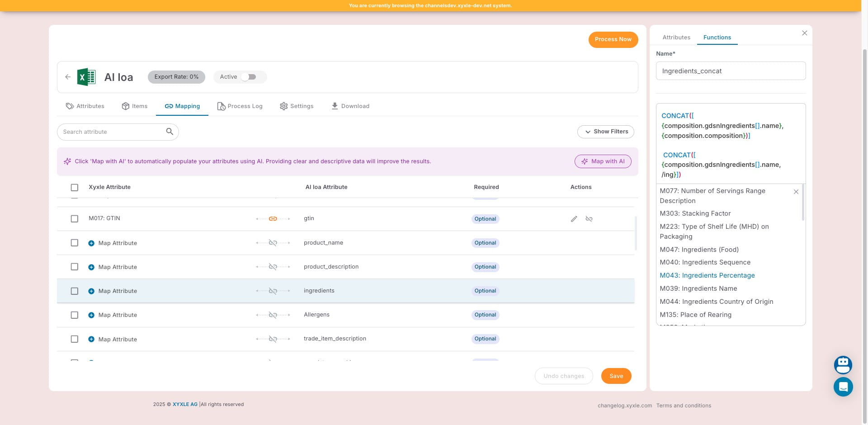Screen dimensions: 868x425
Task: Select M043: Ingredients Percentage suggestion
Action: [x=707, y=275]
